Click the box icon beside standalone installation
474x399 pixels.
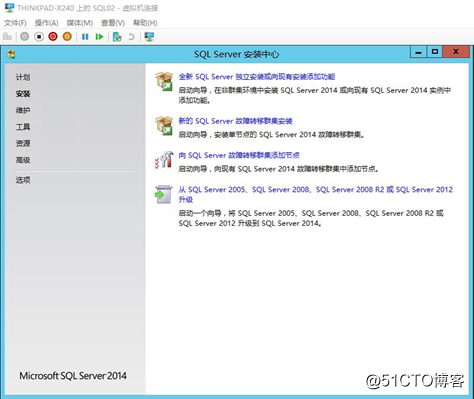pos(164,81)
